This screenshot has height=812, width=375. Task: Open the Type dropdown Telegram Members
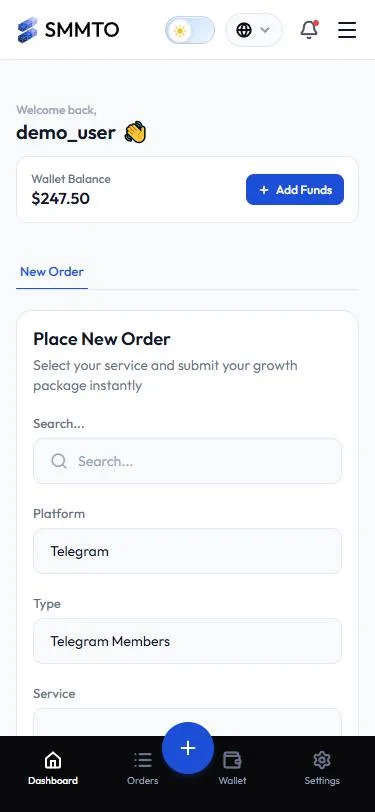pos(188,641)
